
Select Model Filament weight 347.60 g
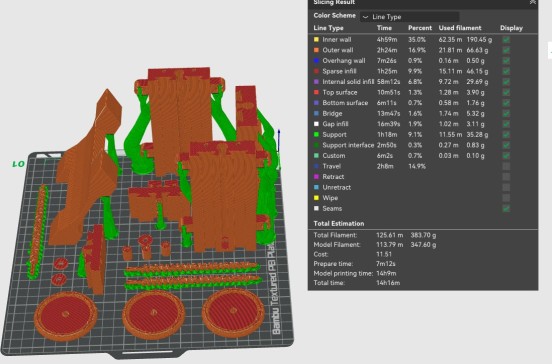click(423, 244)
